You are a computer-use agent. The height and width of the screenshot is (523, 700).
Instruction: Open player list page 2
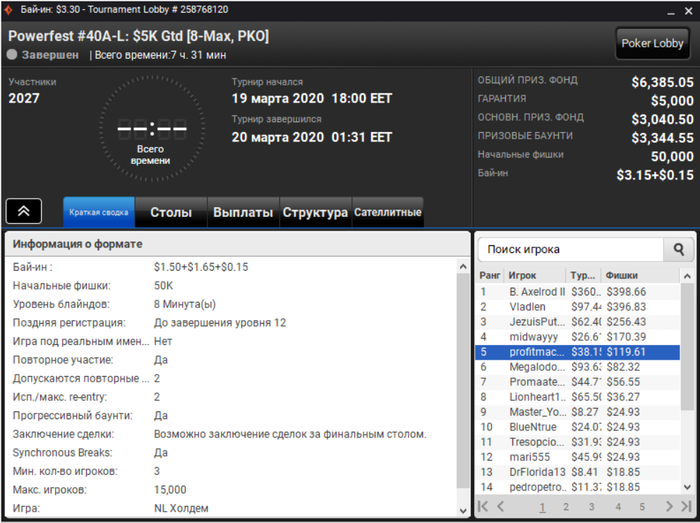[x=566, y=507]
